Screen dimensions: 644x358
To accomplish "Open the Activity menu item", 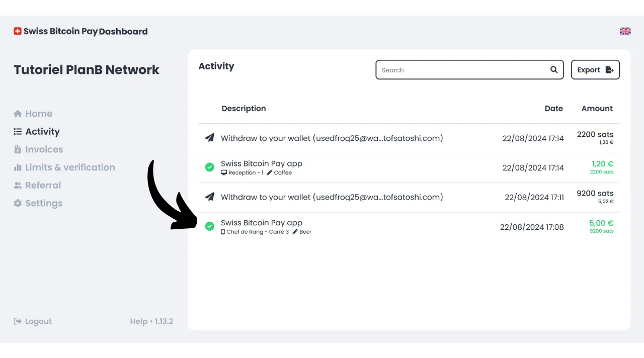I will pyautogui.click(x=42, y=132).
